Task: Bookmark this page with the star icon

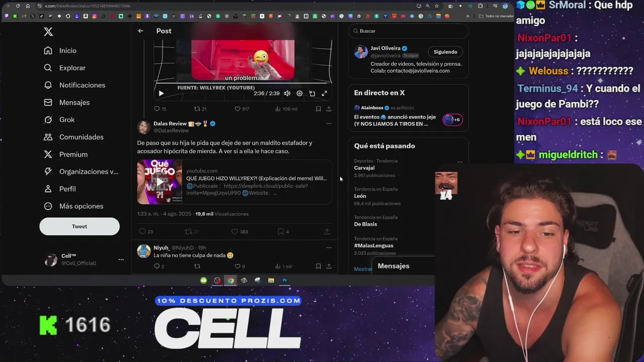Action: click(x=436, y=6)
